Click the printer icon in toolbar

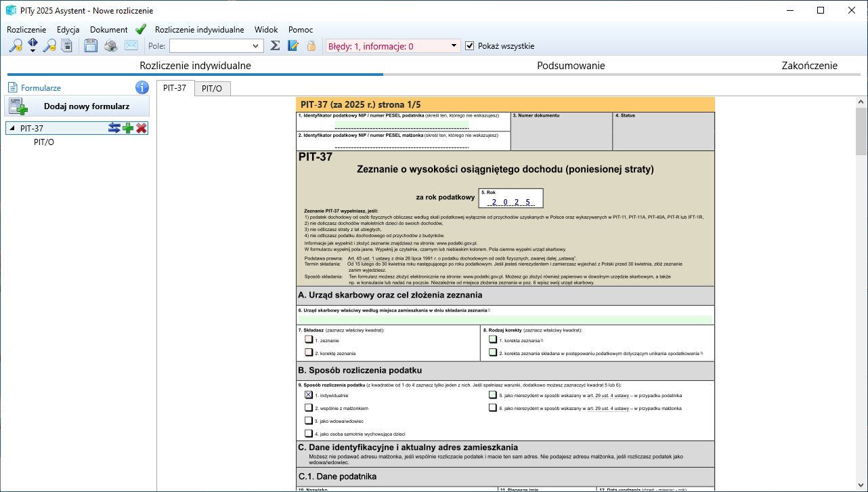click(x=110, y=46)
